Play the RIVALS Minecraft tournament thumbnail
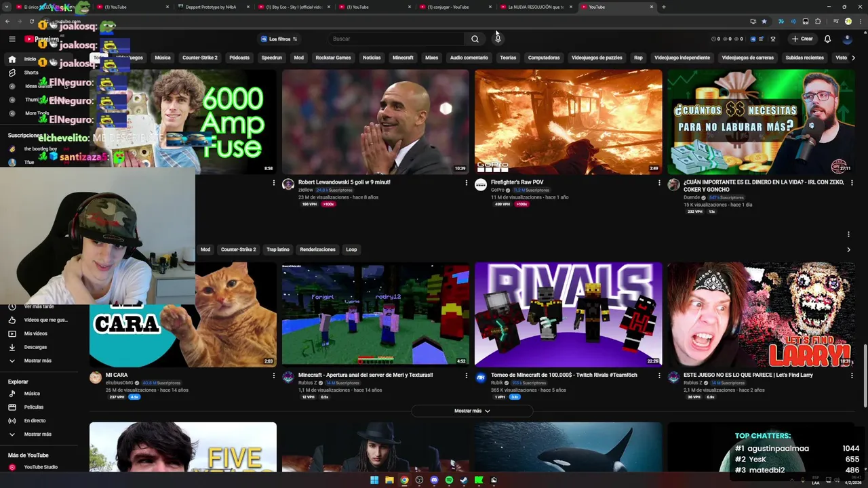The image size is (868, 488). tap(568, 314)
